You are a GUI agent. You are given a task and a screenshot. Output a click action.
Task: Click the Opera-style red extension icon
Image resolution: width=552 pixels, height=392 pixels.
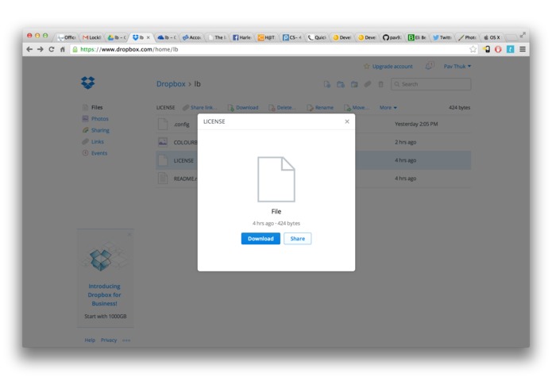coord(498,49)
